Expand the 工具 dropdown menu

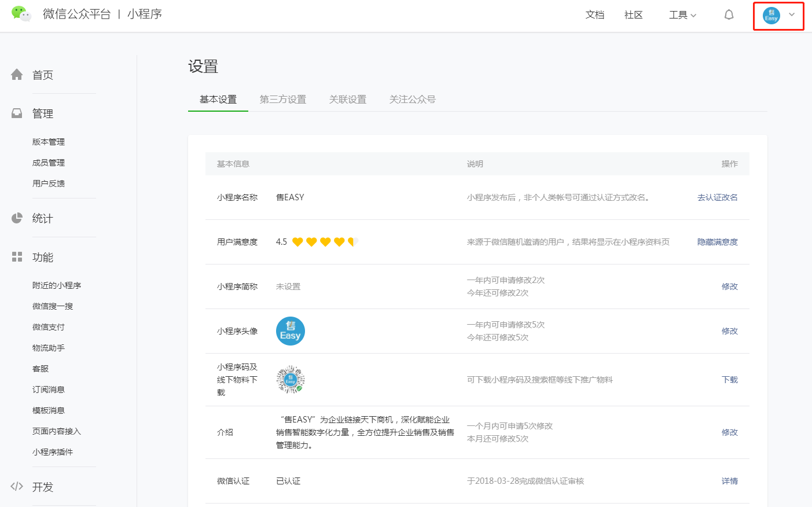coord(682,15)
